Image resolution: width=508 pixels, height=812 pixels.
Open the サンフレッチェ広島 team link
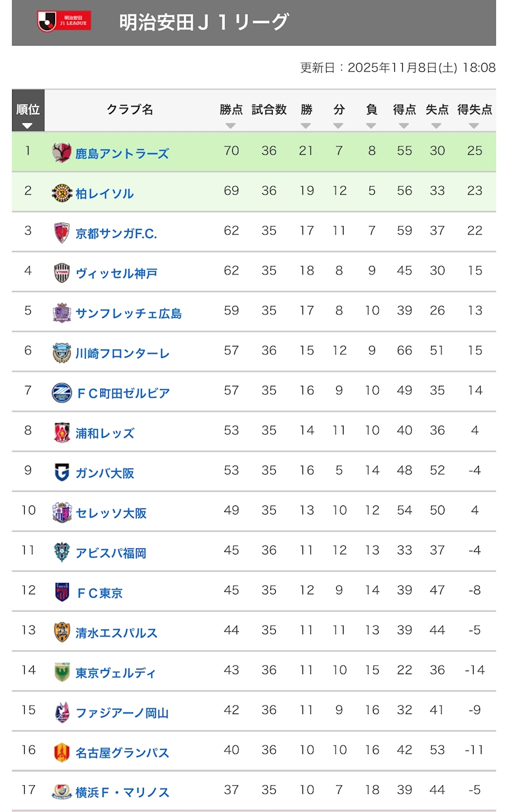(128, 314)
